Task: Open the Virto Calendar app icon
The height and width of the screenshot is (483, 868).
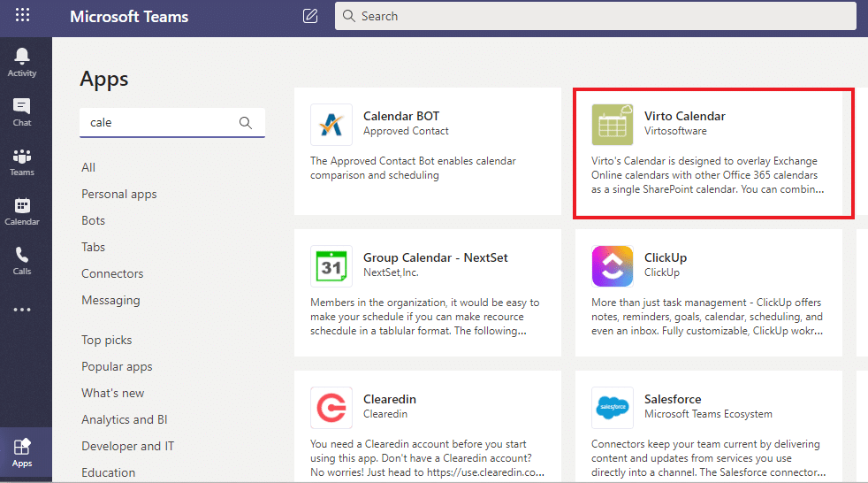Action: (613, 125)
